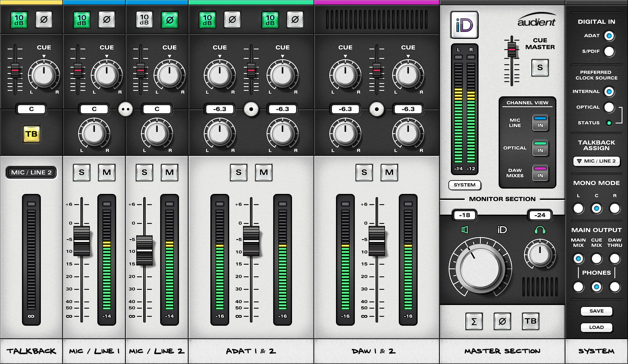Toggle 10 dB pad on ADAT 2
The height and width of the screenshot is (364, 628).
tap(270, 20)
